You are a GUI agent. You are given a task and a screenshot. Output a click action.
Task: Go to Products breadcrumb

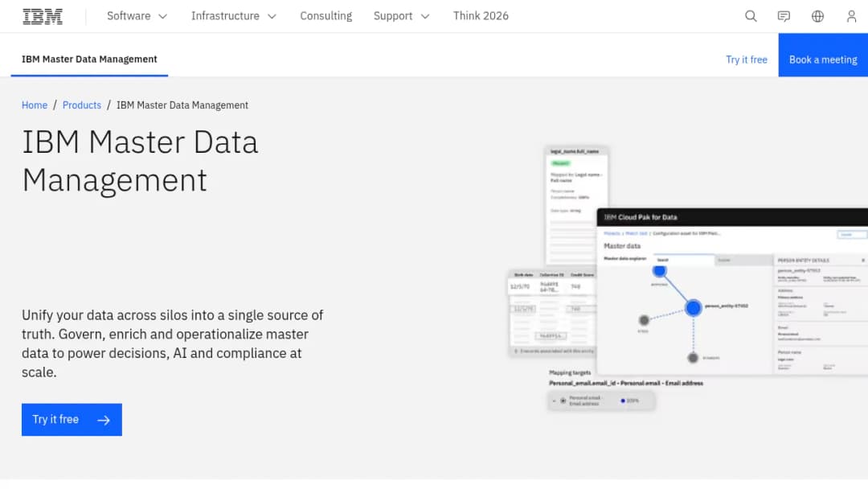[x=82, y=105]
